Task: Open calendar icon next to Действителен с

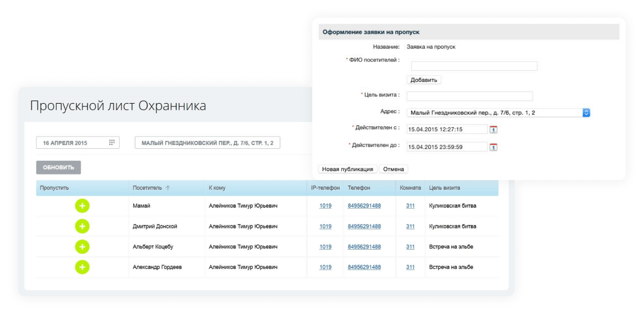Action: [493, 130]
